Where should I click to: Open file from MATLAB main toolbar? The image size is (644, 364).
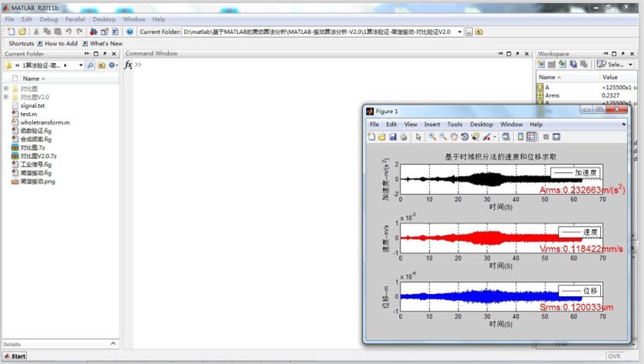pos(22,31)
